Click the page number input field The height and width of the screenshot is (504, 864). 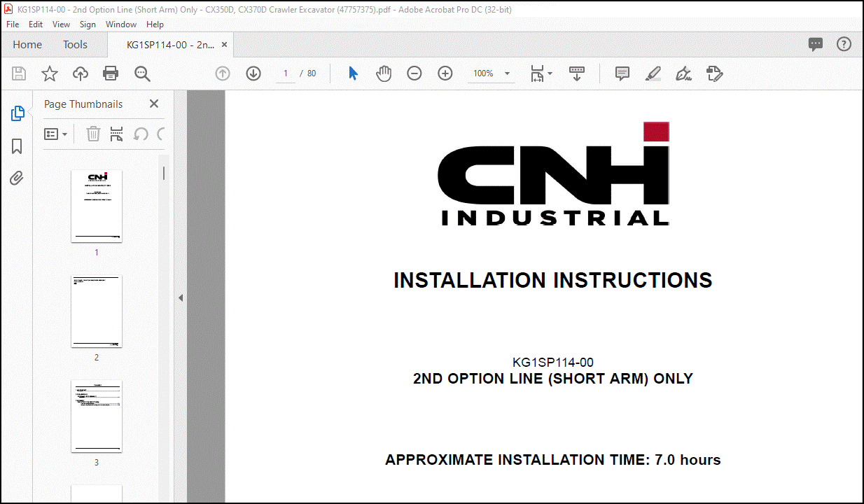click(286, 73)
